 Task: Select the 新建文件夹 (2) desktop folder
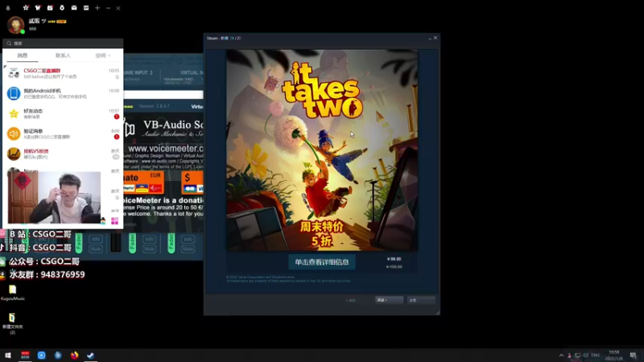coord(13,323)
